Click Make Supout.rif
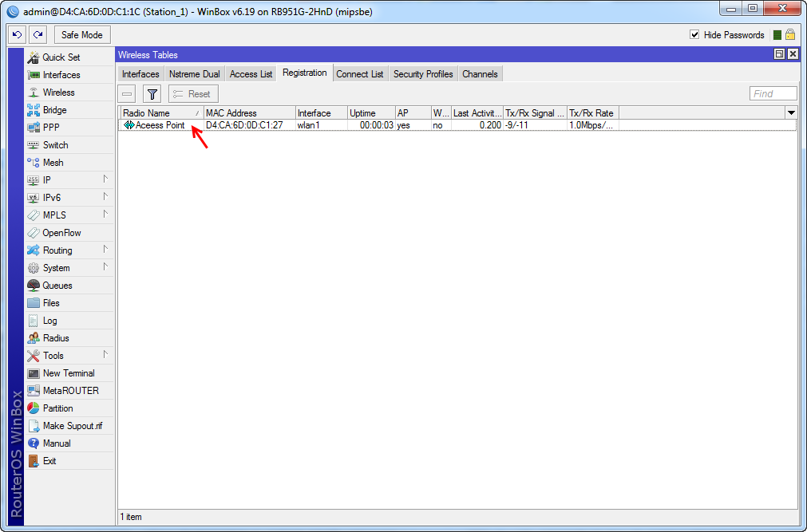This screenshot has width=807, height=532. click(x=69, y=425)
